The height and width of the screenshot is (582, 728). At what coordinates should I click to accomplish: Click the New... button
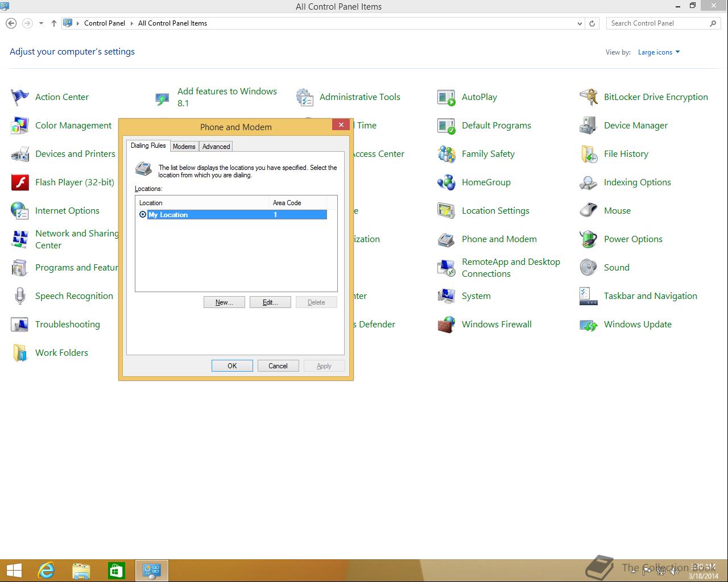point(224,302)
